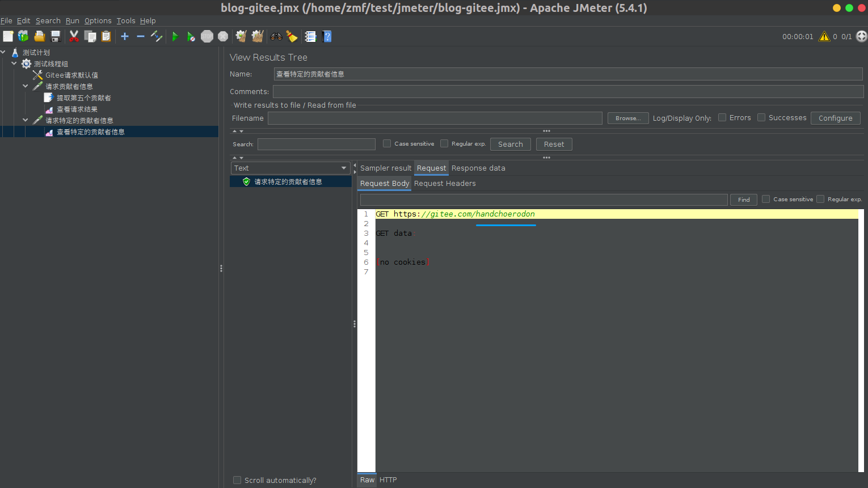The image size is (868, 488).
Task: Click Start no pauses icon
Action: click(x=191, y=36)
